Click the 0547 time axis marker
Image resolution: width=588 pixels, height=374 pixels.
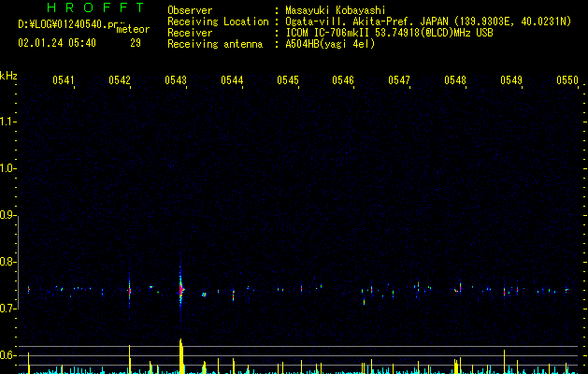[x=399, y=80]
